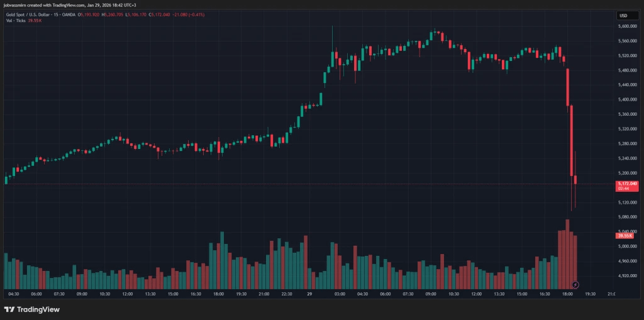Click the 39.55K volume label on price axis
Screen dimensions: 644x320
pos(624,235)
